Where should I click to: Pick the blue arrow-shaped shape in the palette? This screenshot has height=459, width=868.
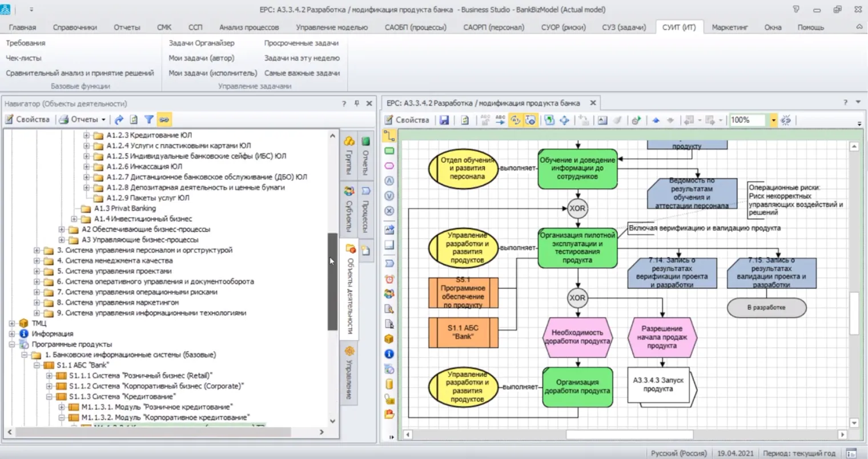point(389,264)
